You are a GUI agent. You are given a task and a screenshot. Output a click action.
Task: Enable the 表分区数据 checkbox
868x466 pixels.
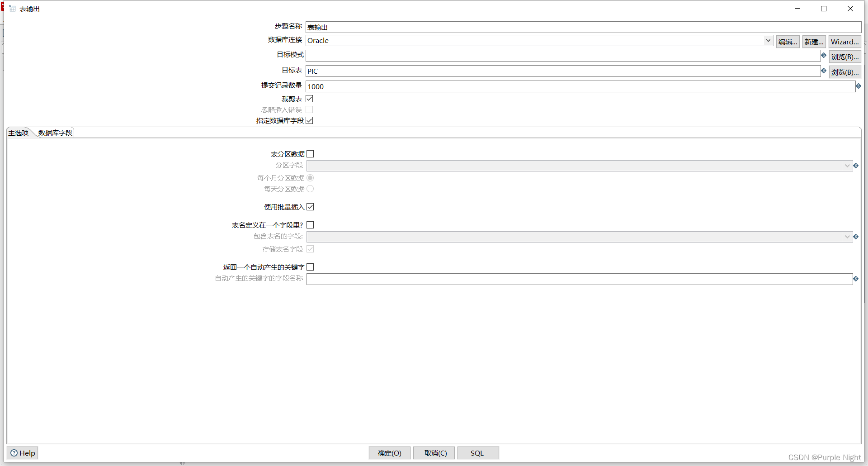(x=310, y=154)
